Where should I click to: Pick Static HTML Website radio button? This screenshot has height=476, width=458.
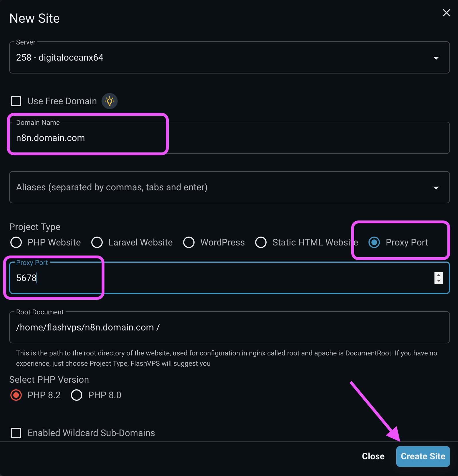click(x=261, y=242)
